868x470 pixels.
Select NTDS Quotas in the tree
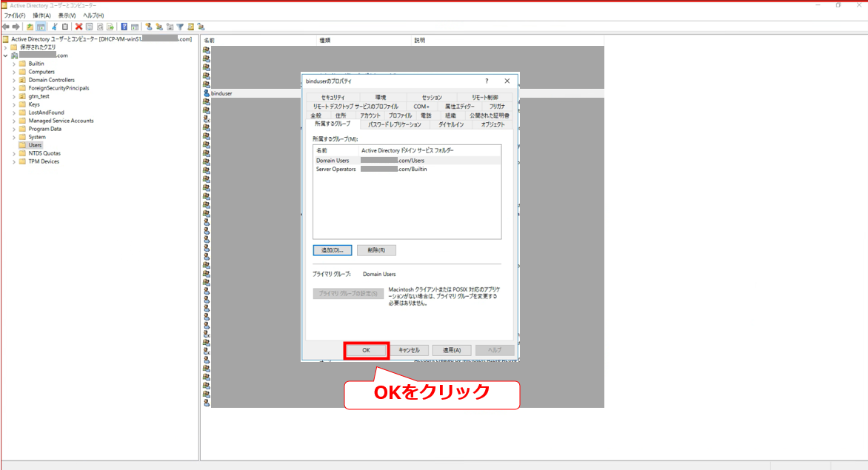click(44, 153)
